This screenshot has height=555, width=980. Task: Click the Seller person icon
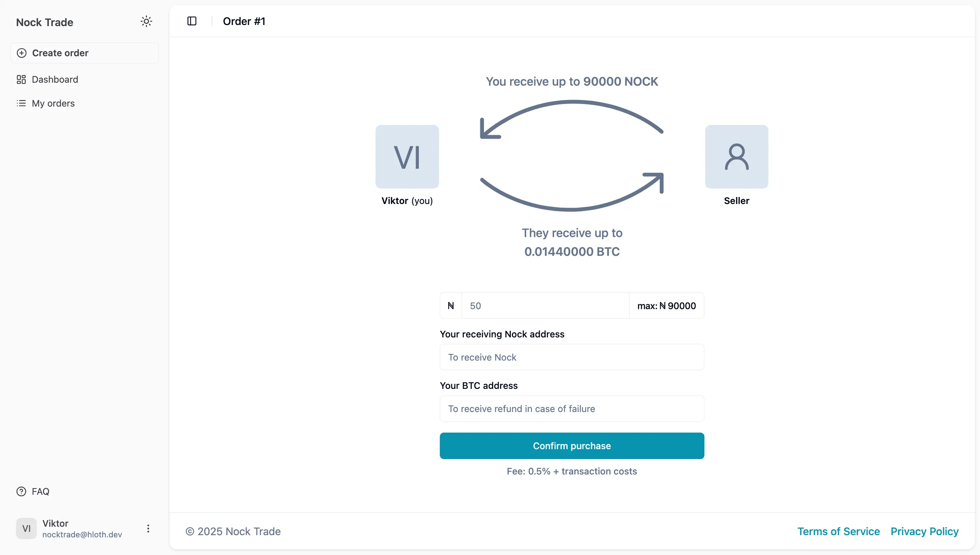click(736, 157)
